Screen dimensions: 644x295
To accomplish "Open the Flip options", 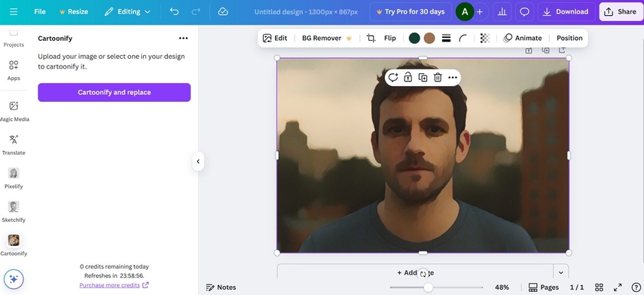I will 389,38.
